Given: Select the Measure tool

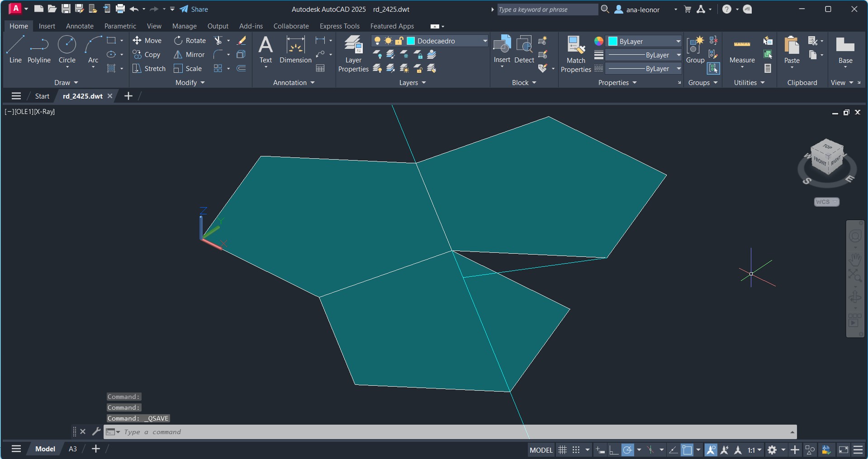Looking at the screenshot, I should 742,50.
